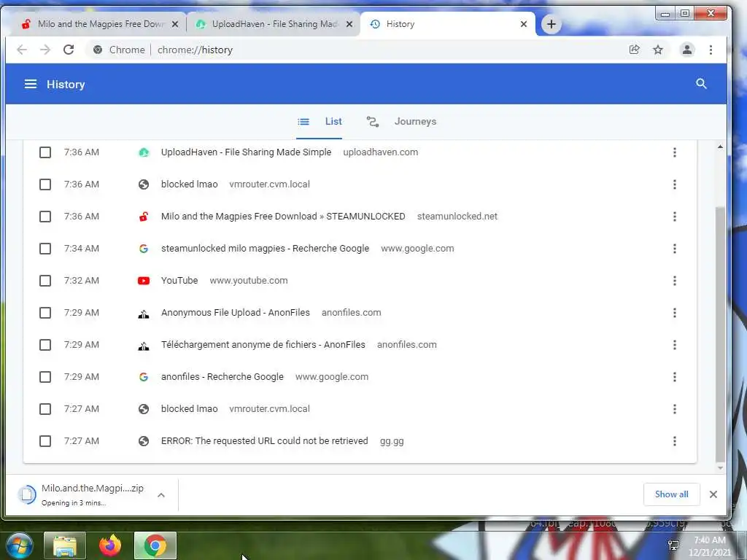Open actions menu for UploadHaven entry
Viewport: 747px width, 560px height.
(675, 152)
